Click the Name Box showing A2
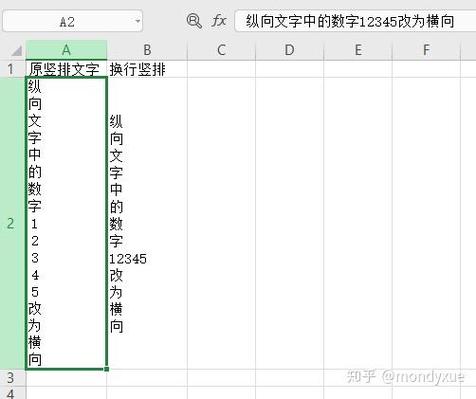 click(73, 21)
